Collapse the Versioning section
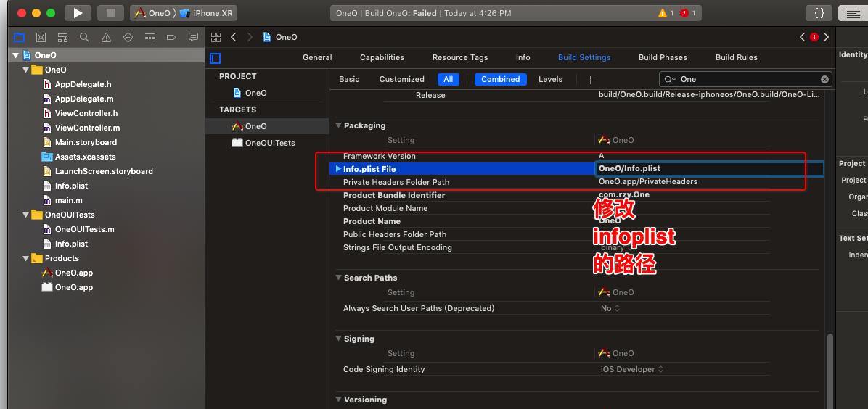Screen dimensions: 868x409 pyautogui.click(x=338, y=400)
